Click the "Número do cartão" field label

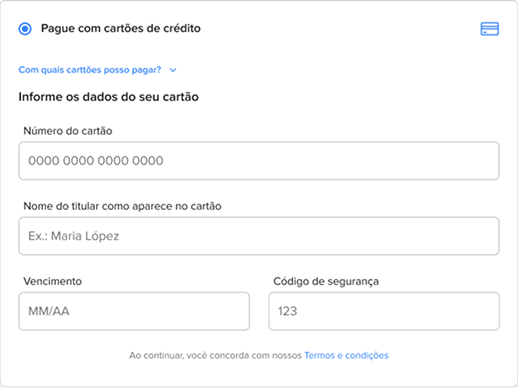point(68,131)
